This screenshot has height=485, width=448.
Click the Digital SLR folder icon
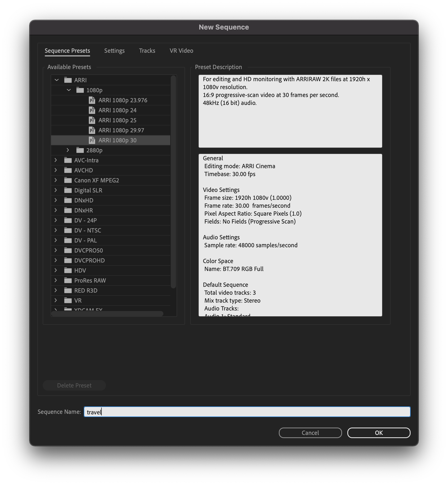coord(68,190)
